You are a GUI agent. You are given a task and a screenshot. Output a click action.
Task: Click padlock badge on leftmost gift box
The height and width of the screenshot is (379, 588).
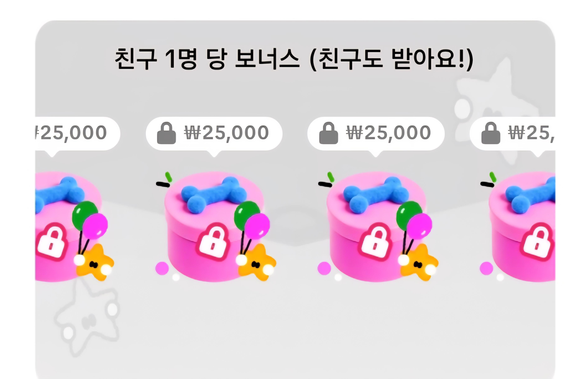pos(51,241)
